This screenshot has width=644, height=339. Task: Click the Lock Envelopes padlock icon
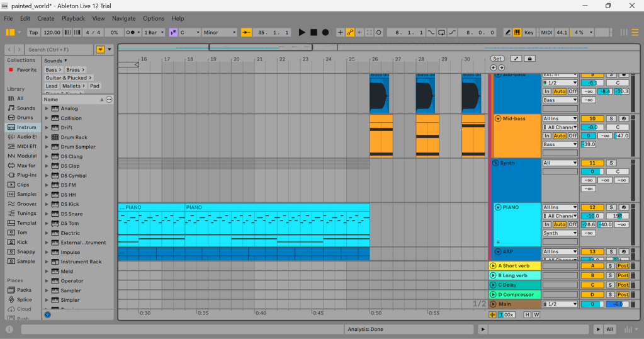pos(530,59)
